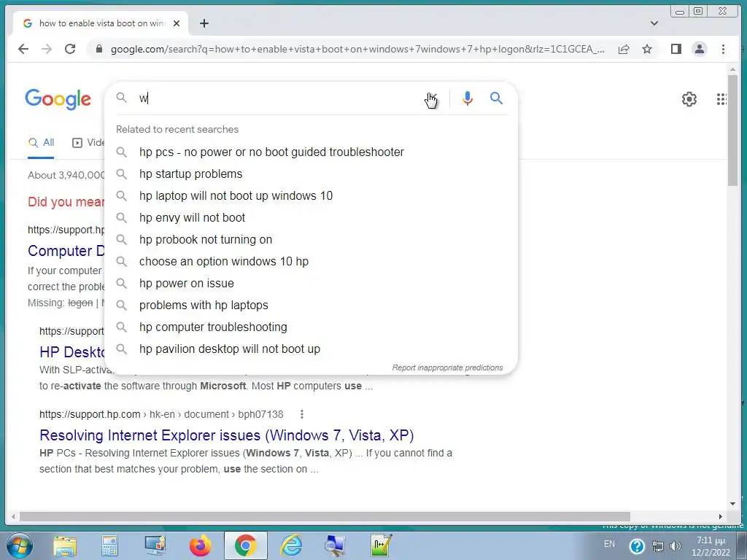Open 'Resolving Internet Explorer issues' result
Image resolution: width=747 pixels, height=560 pixels.
(x=226, y=435)
